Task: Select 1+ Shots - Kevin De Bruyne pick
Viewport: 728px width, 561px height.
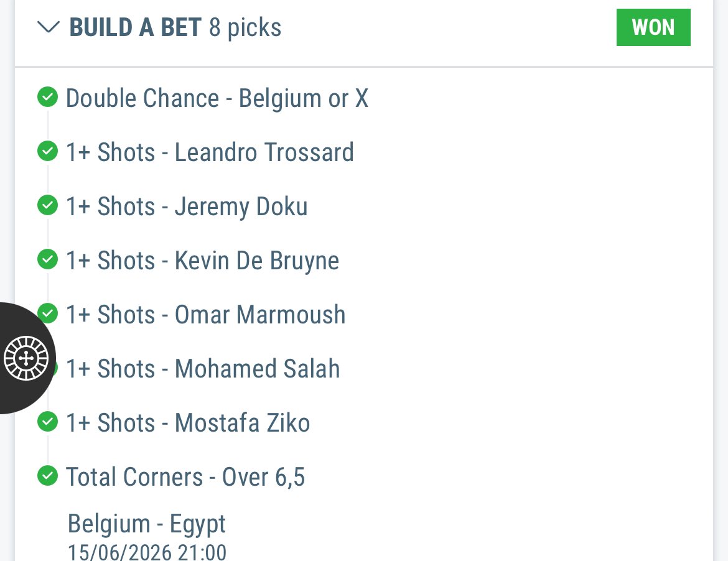Action: tap(202, 261)
